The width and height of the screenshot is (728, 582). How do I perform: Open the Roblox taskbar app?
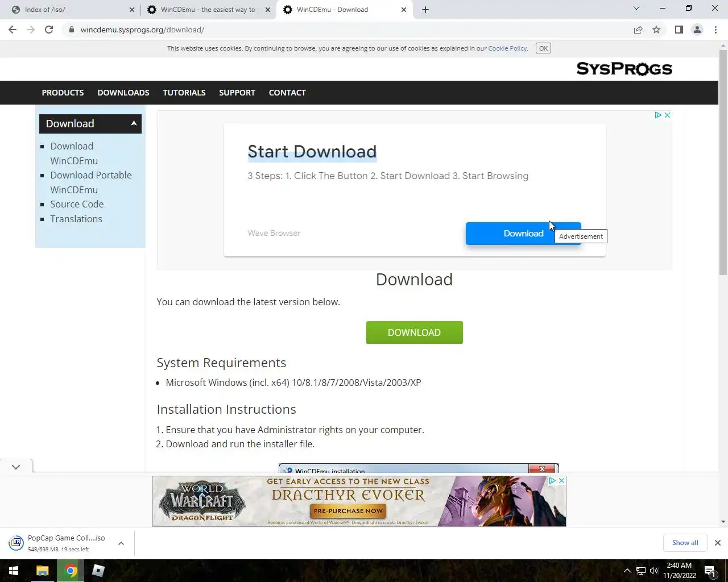point(98,571)
